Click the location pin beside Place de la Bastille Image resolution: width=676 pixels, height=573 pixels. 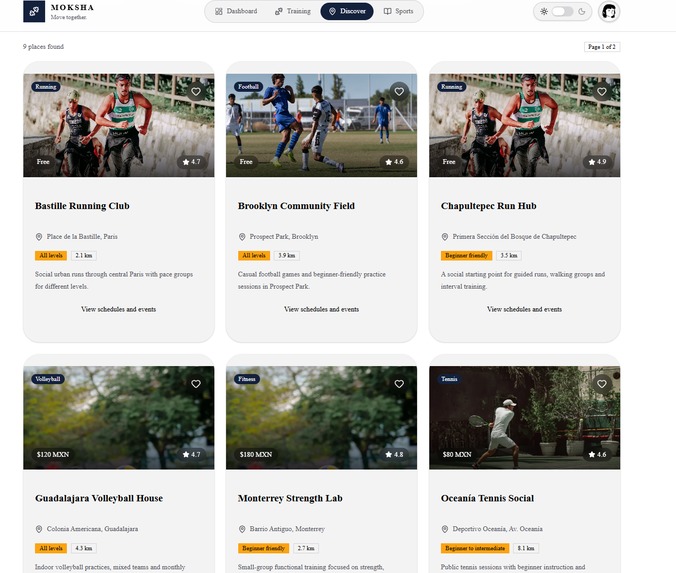39,237
